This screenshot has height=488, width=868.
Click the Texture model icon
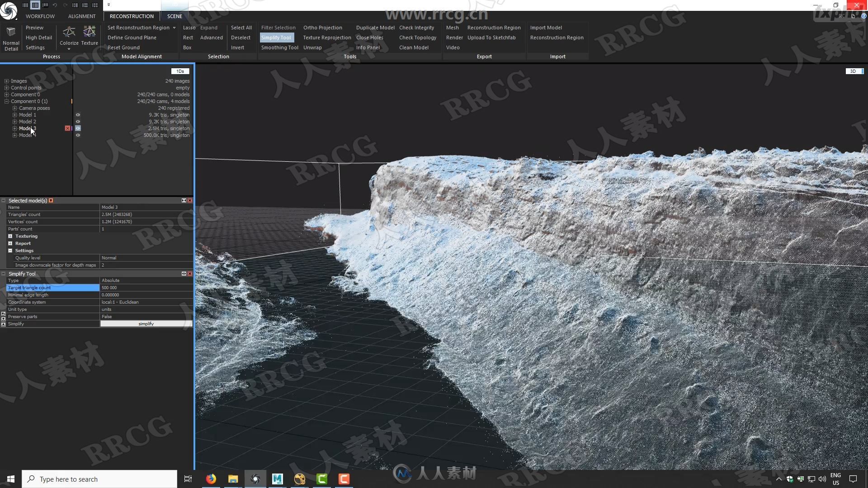point(90,32)
